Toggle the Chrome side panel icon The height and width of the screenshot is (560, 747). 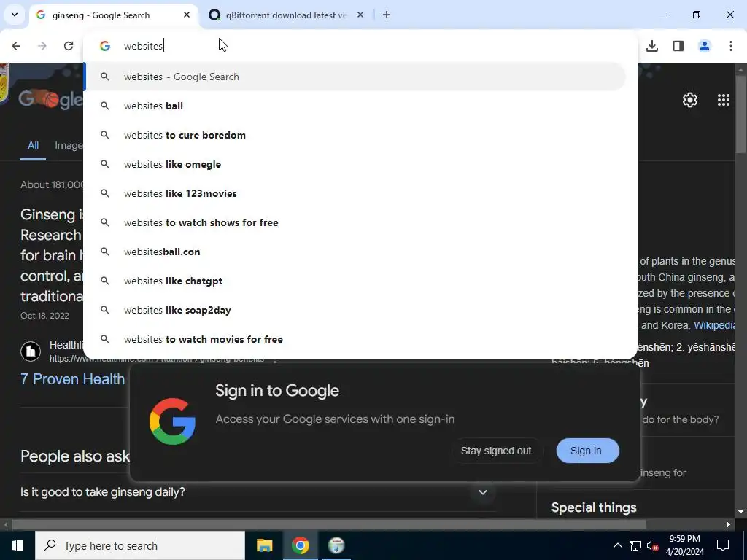(x=678, y=46)
